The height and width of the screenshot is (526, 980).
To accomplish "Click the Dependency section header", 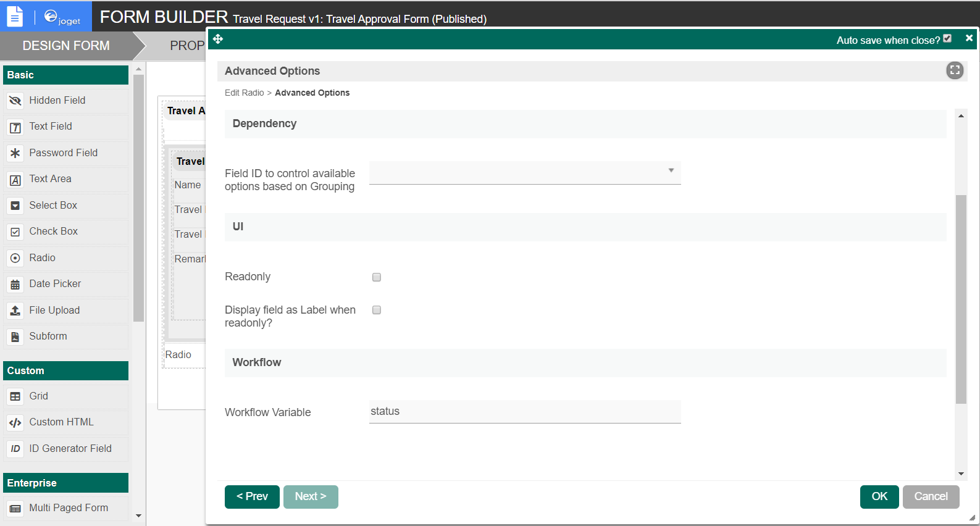I will (585, 123).
